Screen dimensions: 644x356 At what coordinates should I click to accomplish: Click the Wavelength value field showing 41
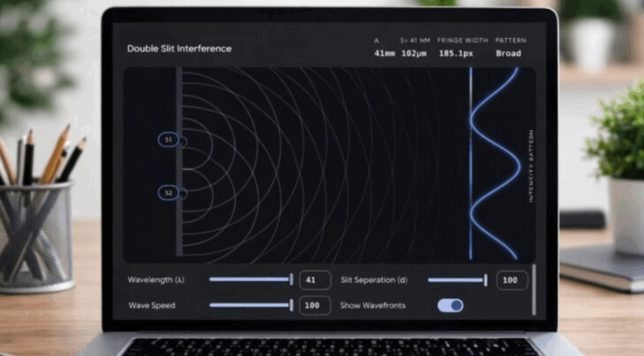click(314, 280)
